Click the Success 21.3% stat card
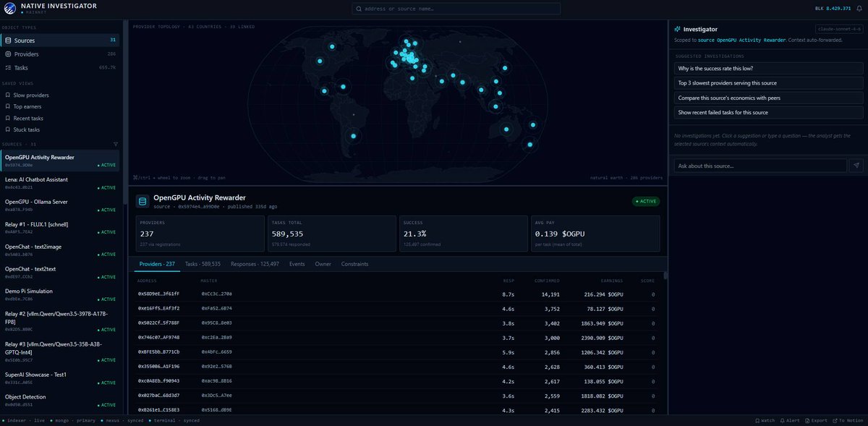 462,233
